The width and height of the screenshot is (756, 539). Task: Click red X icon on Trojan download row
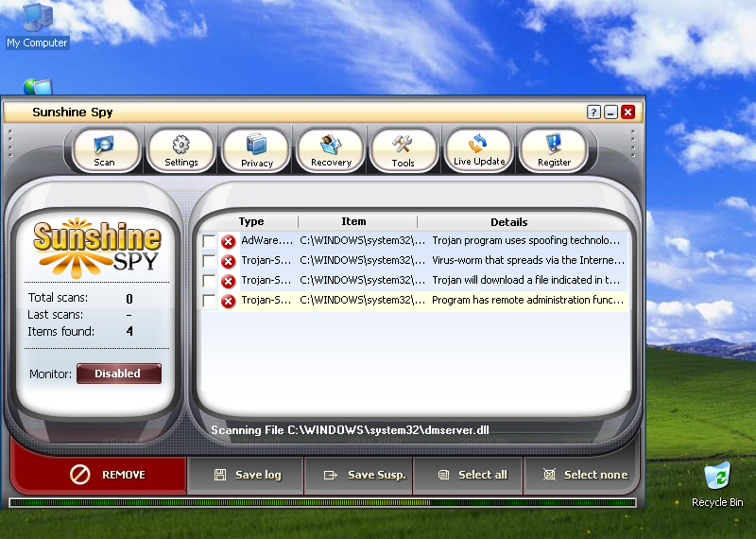pyautogui.click(x=228, y=281)
